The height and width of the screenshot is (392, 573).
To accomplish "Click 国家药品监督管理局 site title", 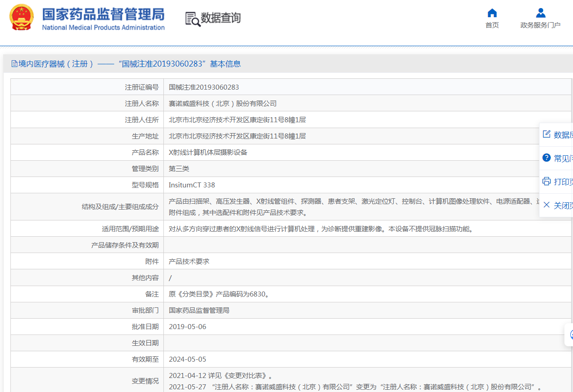I will tap(103, 14).
